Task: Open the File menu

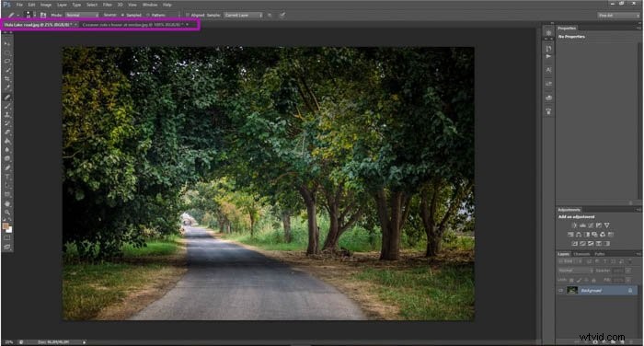Action: (19, 5)
